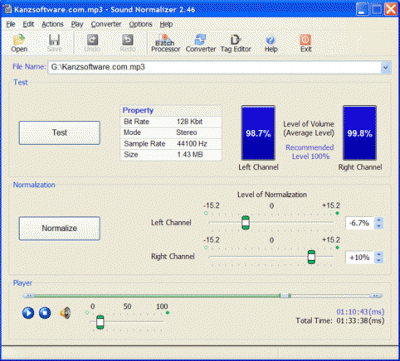Open the File menu
Image resolution: width=400 pixels, height=361 pixels.
[x=11, y=24]
